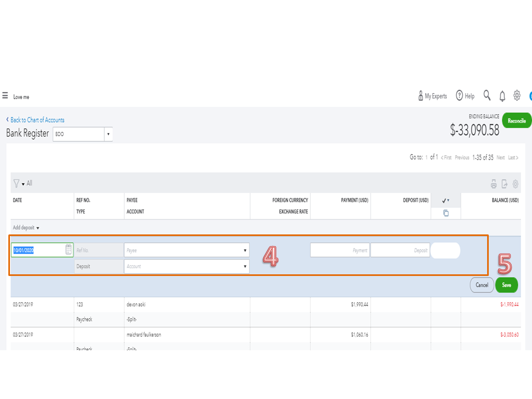Screen dimensions: 532x399
Task: Click the $-3,050.60 balance value
Action: [x=509, y=335]
